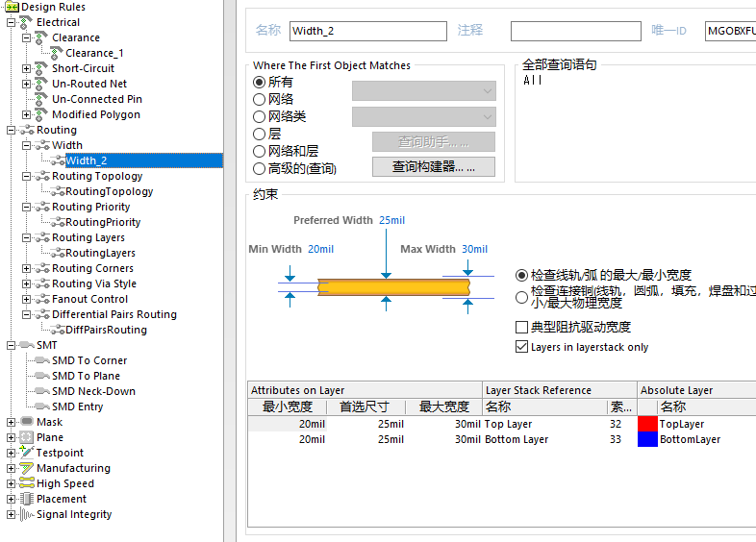Click the Placement category icon

pos(26,499)
